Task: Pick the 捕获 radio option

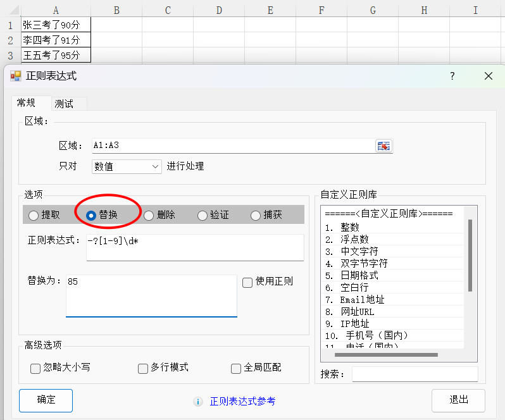Action: tap(256, 216)
